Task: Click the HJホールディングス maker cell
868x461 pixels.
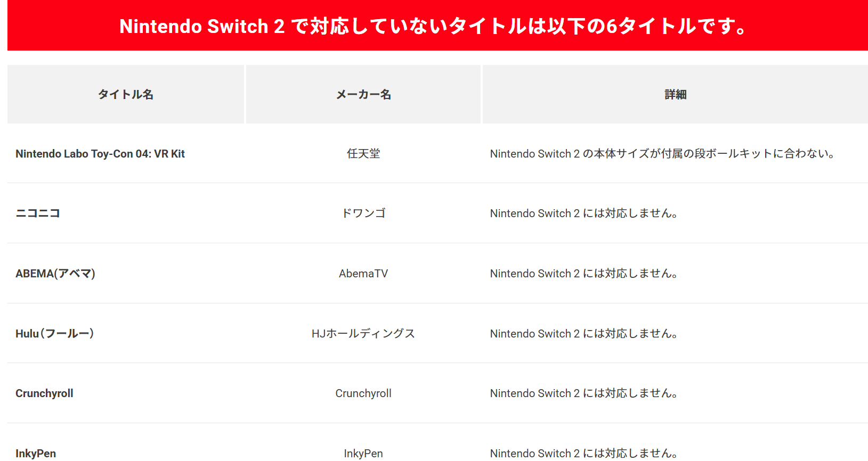Action: 363,334
